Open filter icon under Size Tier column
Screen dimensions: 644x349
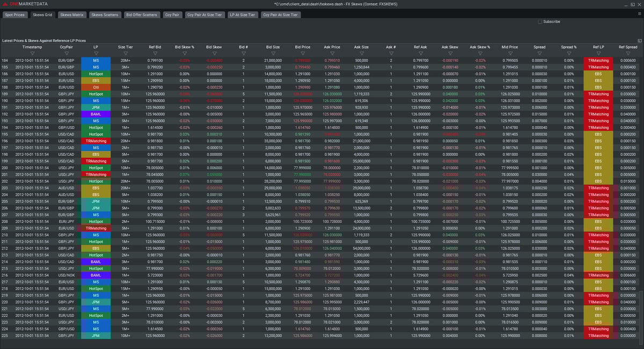coord(125,53)
